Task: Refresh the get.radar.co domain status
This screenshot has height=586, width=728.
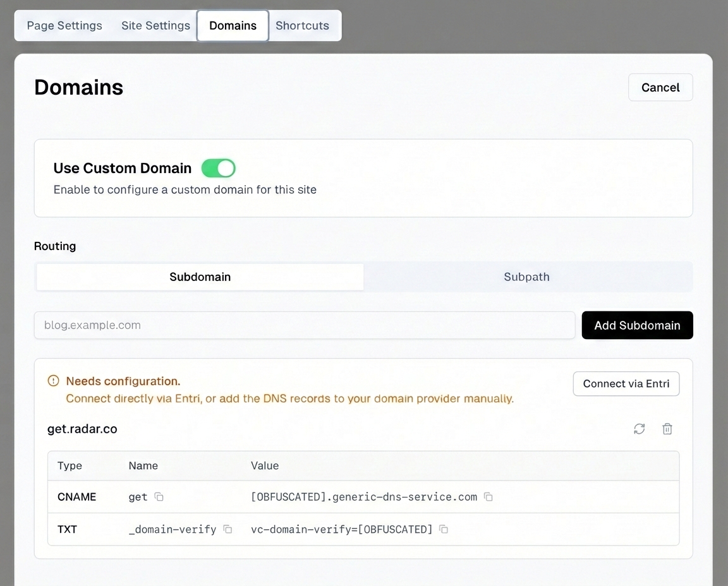Action: coord(640,429)
